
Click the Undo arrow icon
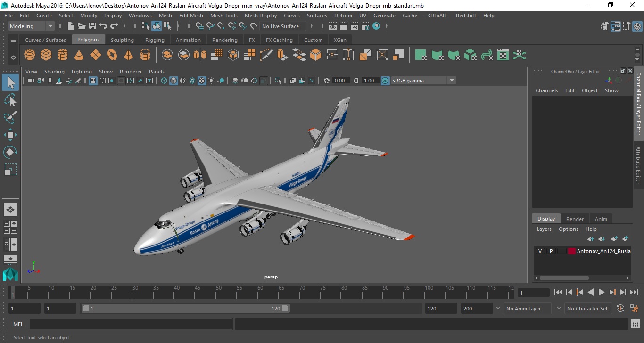click(103, 26)
